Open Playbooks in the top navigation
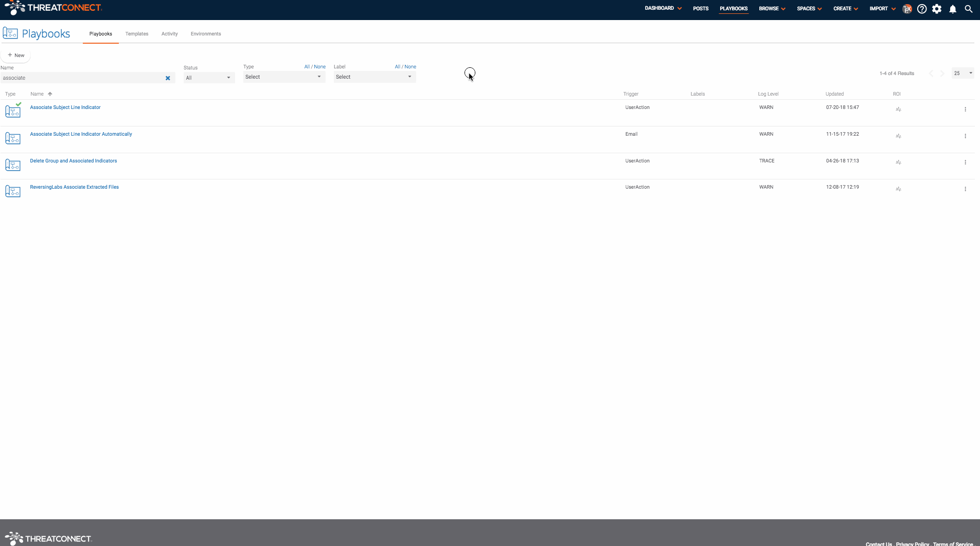Viewport: 980px width, 546px height. pos(734,9)
